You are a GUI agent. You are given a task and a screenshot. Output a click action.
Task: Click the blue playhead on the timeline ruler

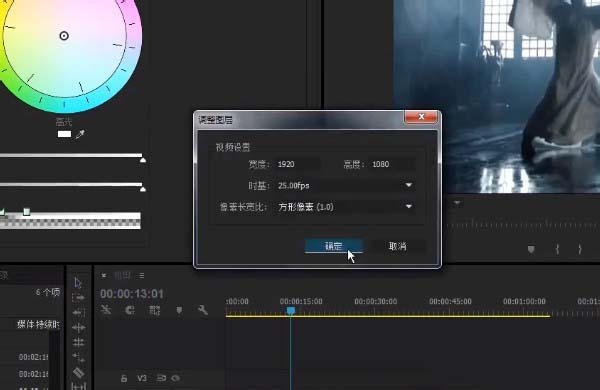[x=291, y=311]
